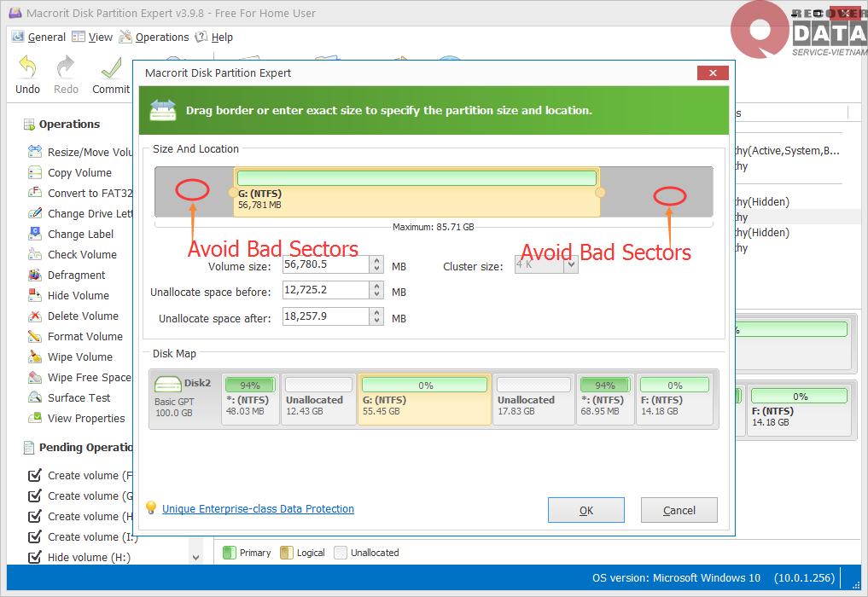Click the Undo toolbar icon
Screen dimensions: 868x597
(27, 67)
